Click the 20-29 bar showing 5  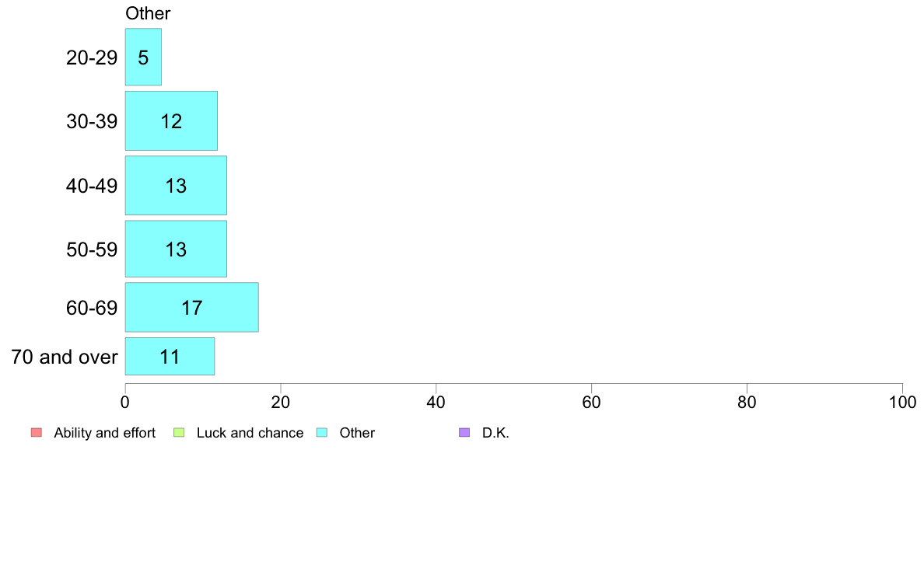pyautogui.click(x=143, y=58)
